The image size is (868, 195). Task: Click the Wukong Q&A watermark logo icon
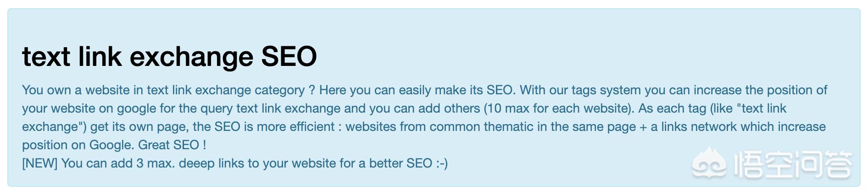point(709,163)
